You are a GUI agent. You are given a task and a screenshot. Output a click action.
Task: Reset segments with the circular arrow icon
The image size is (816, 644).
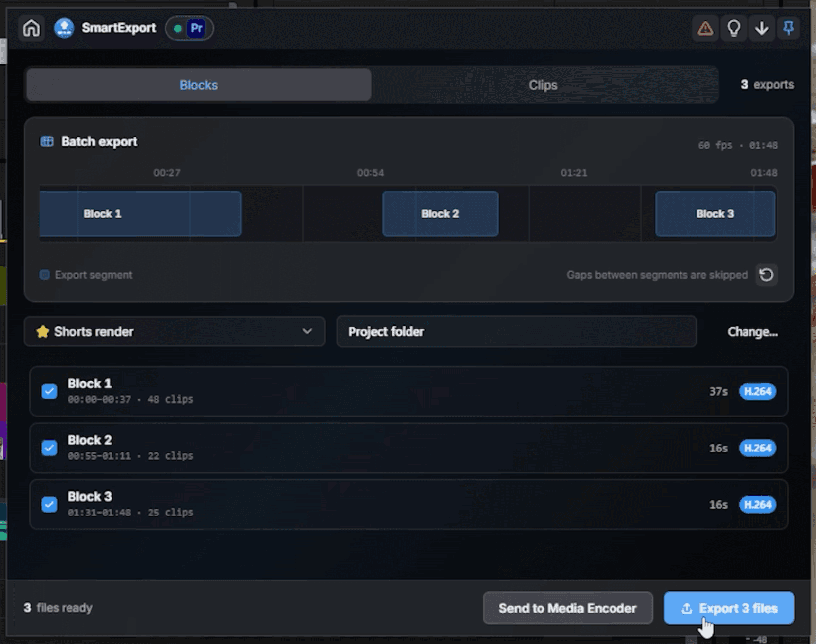[766, 275]
